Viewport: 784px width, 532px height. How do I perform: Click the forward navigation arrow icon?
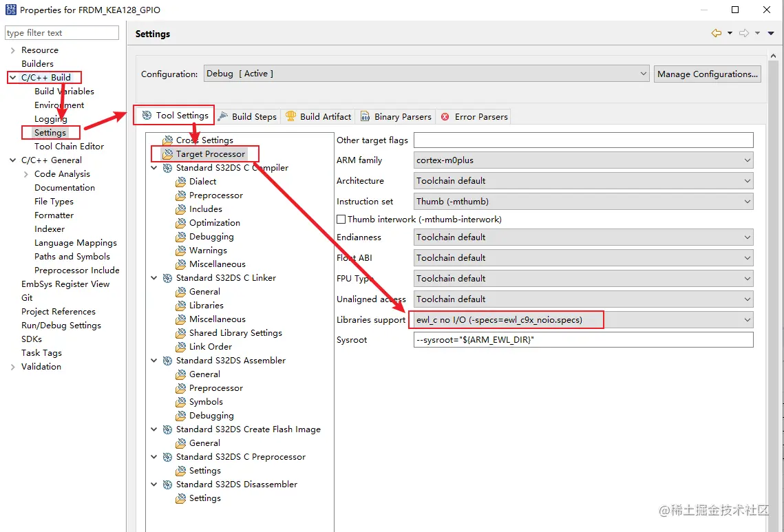(744, 33)
